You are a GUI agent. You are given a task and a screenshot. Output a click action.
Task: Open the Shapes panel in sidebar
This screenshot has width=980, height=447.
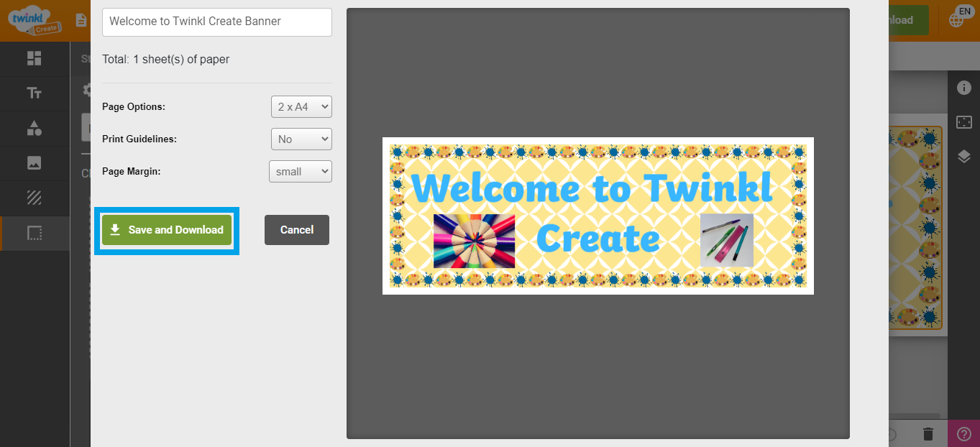pos(34,128)
